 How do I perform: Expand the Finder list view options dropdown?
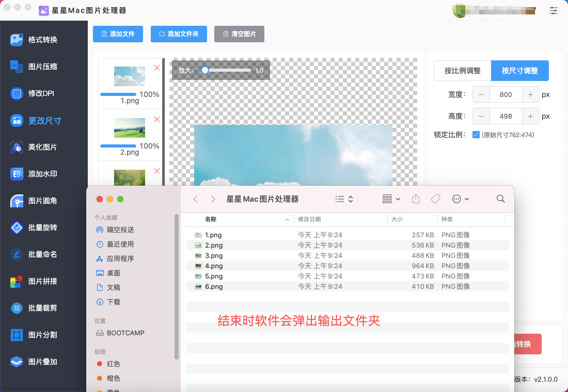pos(344,199)
